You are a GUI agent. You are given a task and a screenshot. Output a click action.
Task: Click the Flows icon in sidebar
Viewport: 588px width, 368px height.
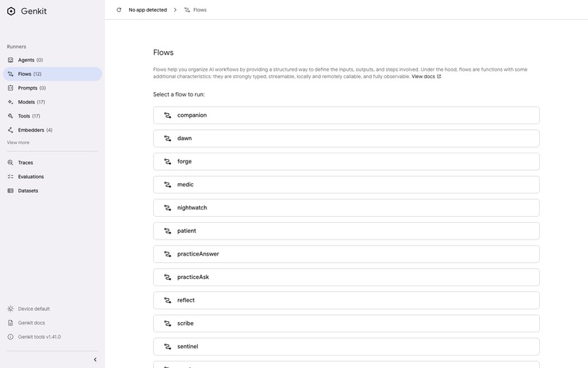10,74
